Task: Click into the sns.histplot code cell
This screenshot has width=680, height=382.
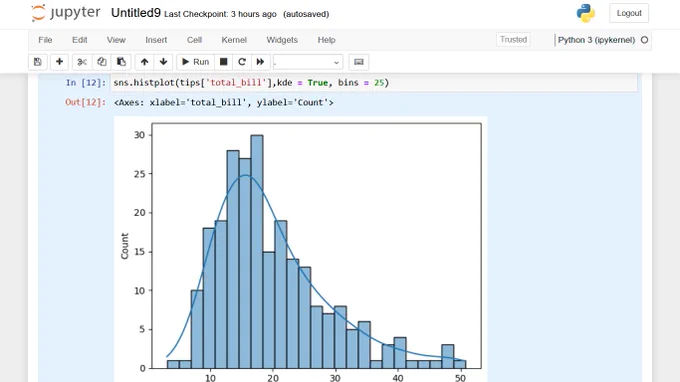Action: [x=374, y=83]
